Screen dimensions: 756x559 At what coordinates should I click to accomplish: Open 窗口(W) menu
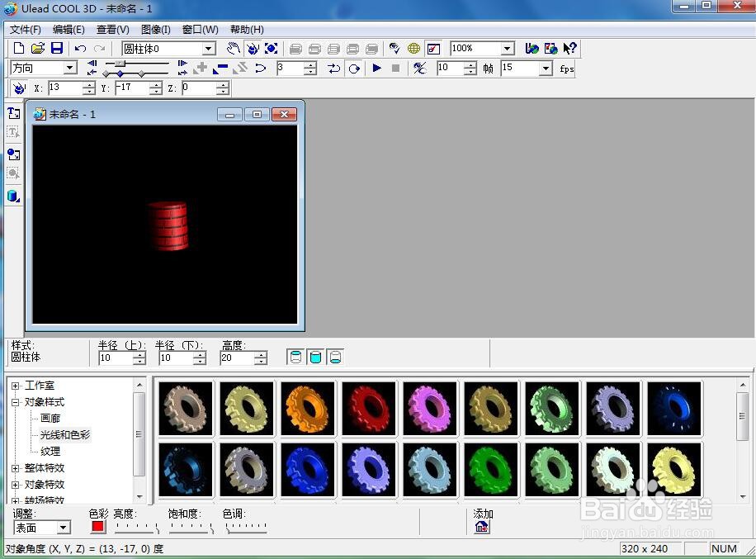coord(200,30)
